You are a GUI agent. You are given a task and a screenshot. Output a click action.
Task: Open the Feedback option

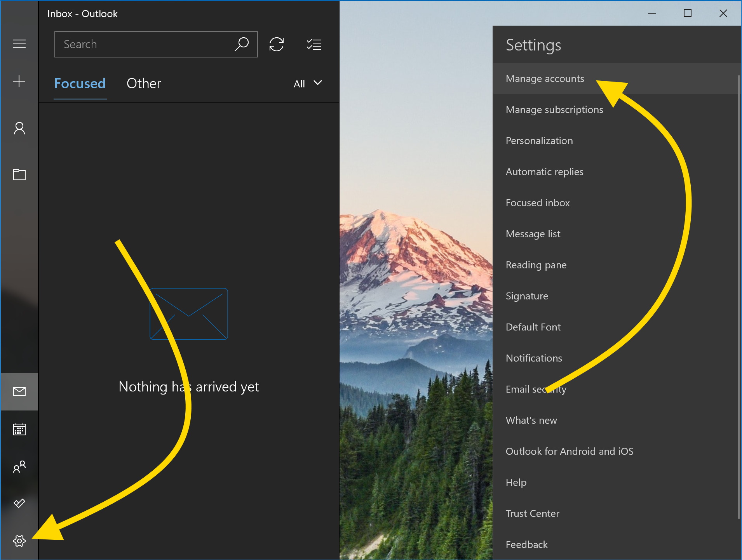[526, 544]
